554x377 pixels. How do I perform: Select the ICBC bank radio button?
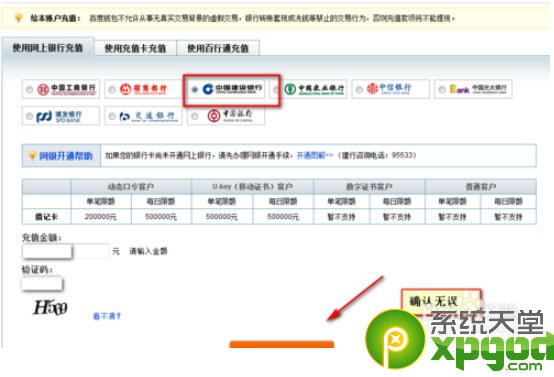(30, 90)
